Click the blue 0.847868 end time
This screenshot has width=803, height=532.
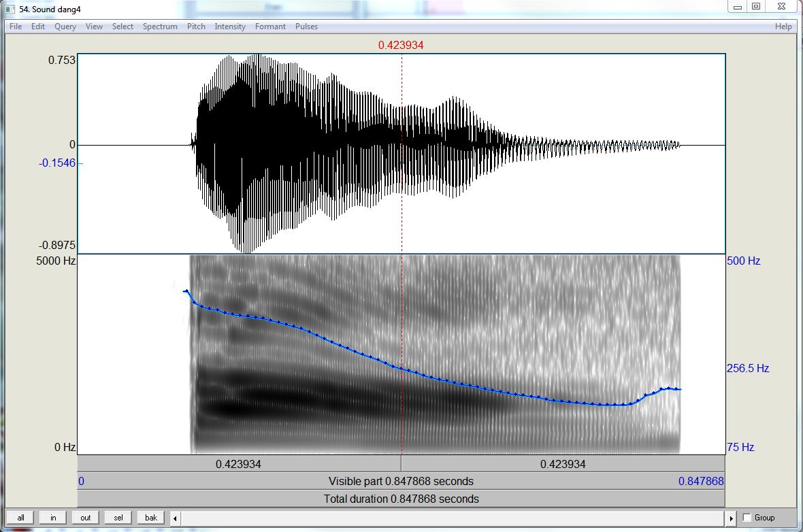tap(701, 481)
